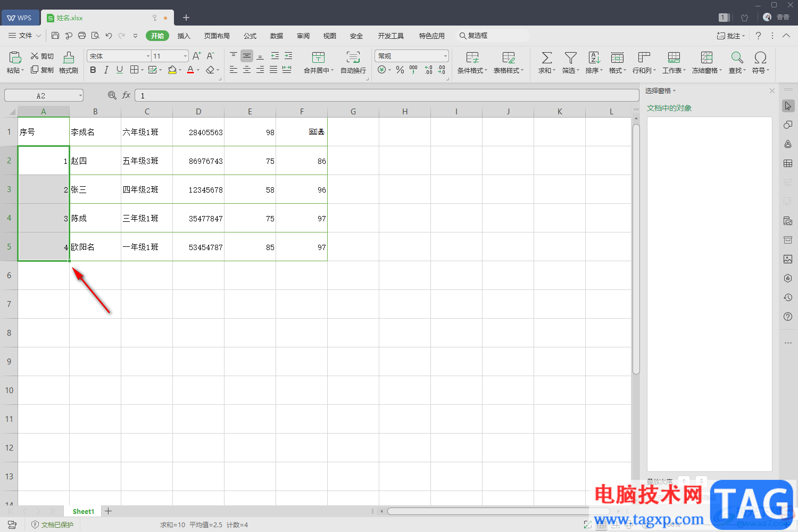Toggle underline formatting

click(120, 70)
